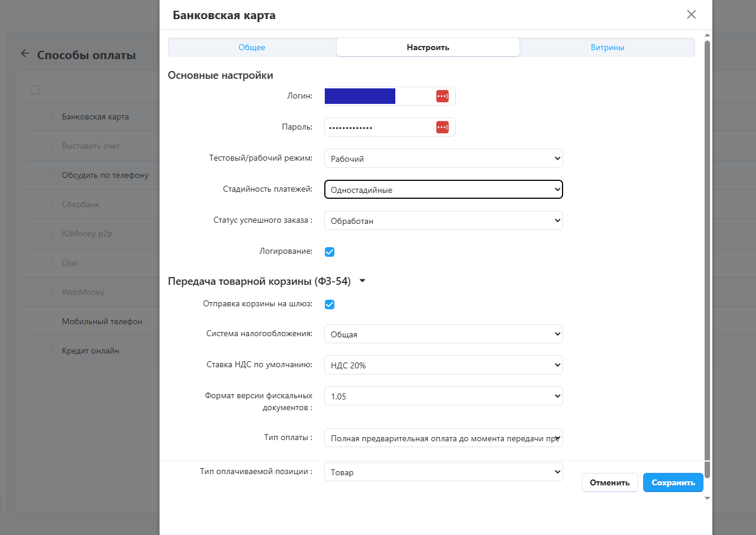The image size is (756, 535).
Task: Switch to Витрины tab
Action: pos(607,47)
